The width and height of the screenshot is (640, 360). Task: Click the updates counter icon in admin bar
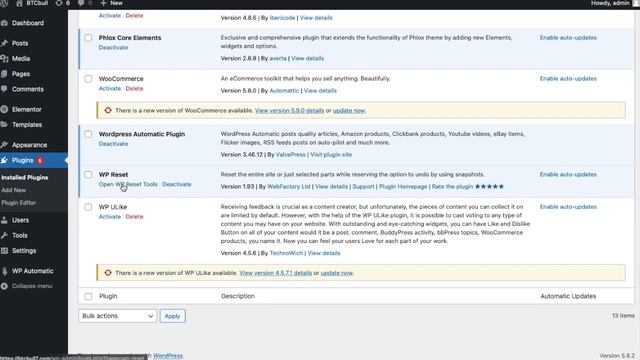pos(59,3)
